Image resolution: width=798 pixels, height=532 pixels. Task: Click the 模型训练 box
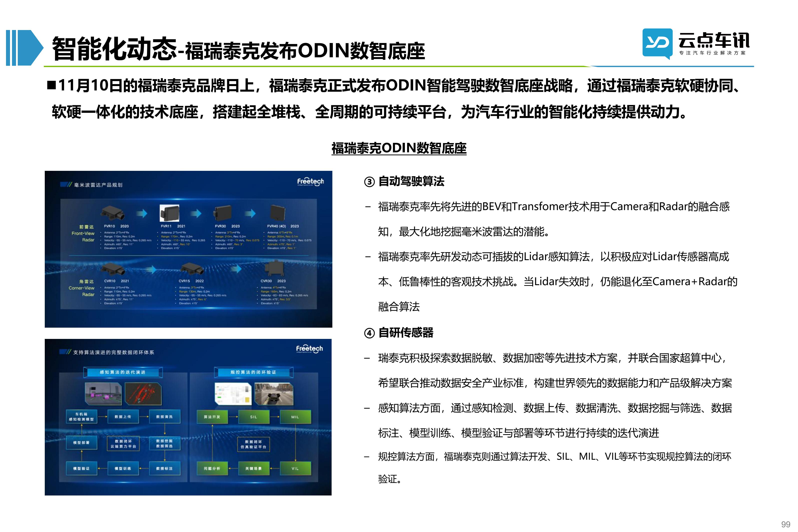coord(123,468)
